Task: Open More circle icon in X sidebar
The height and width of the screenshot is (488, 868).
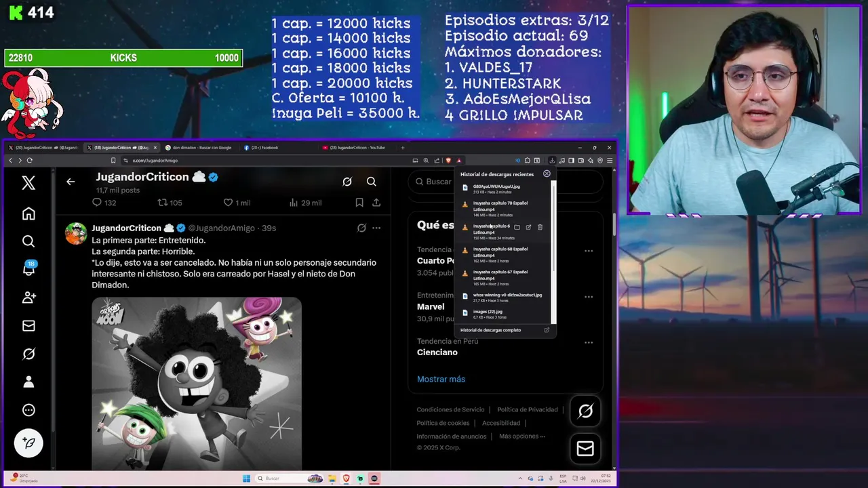Action: click(28, 410)
